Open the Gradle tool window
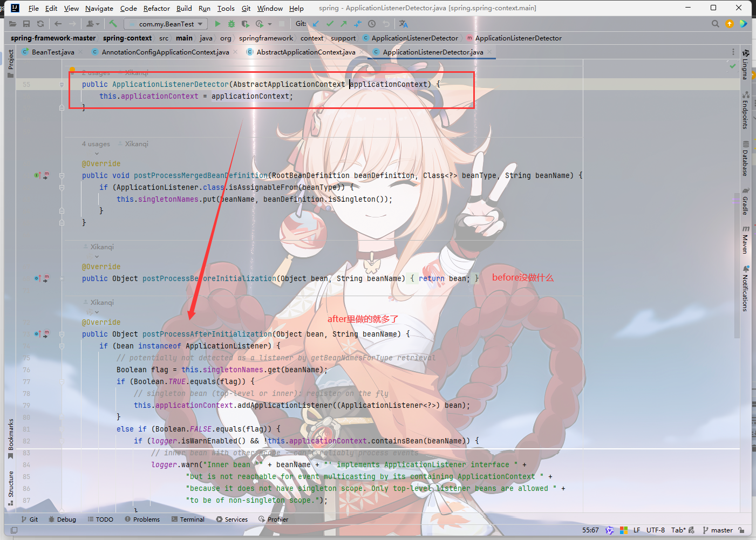756x540 pixels. (745, 201)
